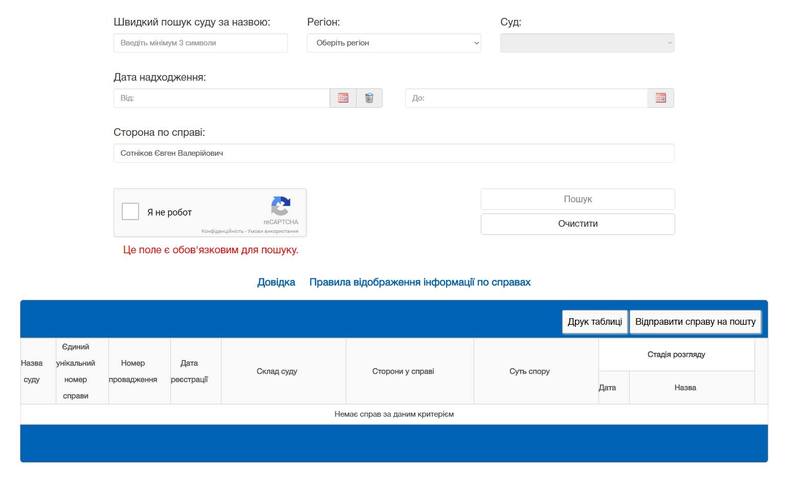Click the 'Очистити' clear button

click(577, 224)
